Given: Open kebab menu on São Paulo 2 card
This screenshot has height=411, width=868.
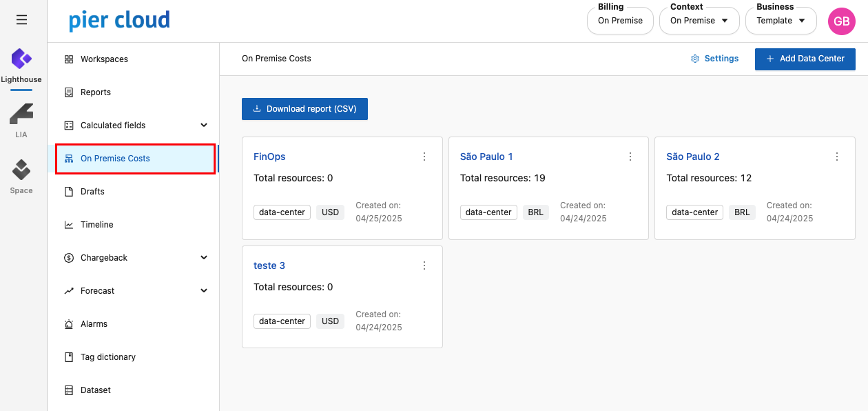Looking at the screenshot, I should coord(837,157).
